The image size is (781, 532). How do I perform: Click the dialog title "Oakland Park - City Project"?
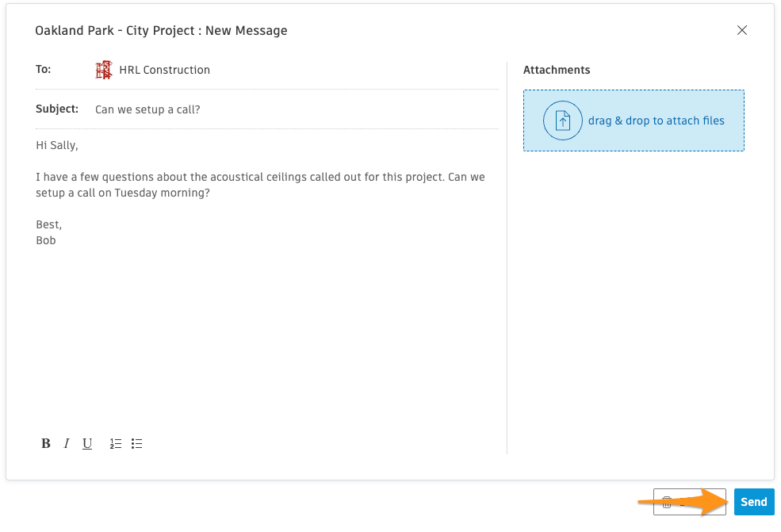click(x=114, y=30)
